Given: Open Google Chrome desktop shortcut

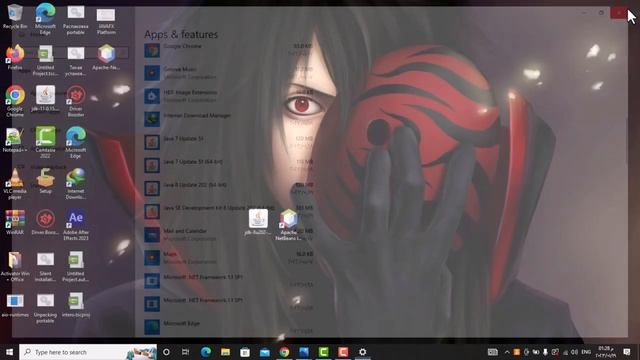Looking at the screenshot, I should tap(15, 101).
